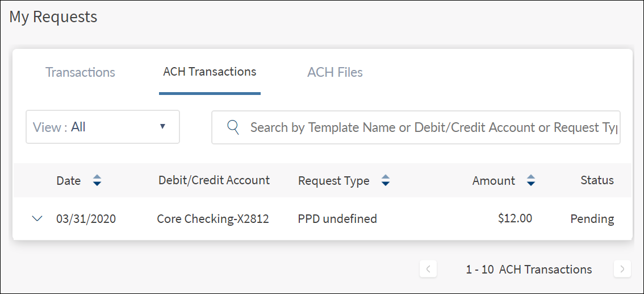Sort by Date column arrows

point(97,181)
